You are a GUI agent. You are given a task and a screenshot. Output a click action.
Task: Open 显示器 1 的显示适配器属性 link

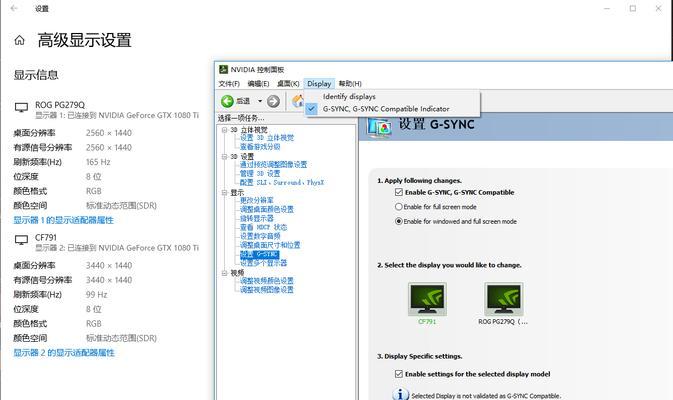pyautogui.click(x=64, y=220)
